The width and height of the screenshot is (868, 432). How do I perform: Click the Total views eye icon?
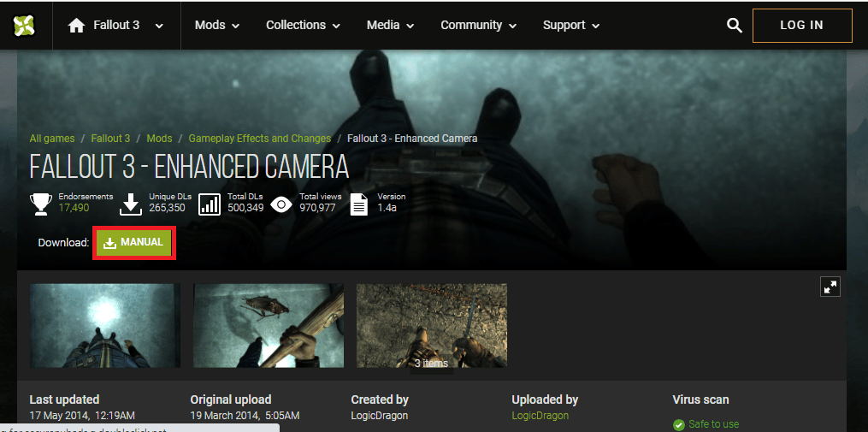(x=281, y=204)
